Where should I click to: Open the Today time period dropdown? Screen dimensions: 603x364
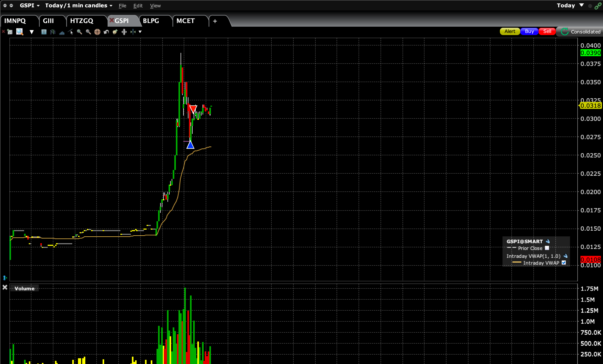tap(570, 5)
